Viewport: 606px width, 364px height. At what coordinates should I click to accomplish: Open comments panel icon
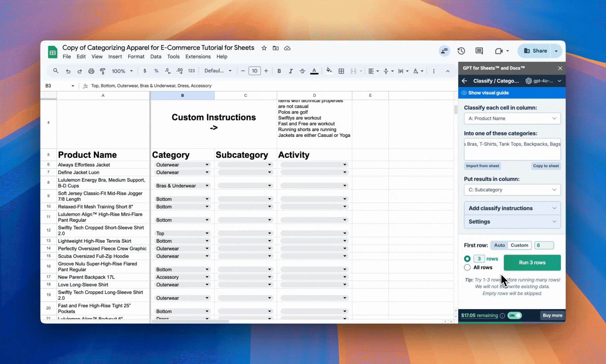[x=479, y=51]
